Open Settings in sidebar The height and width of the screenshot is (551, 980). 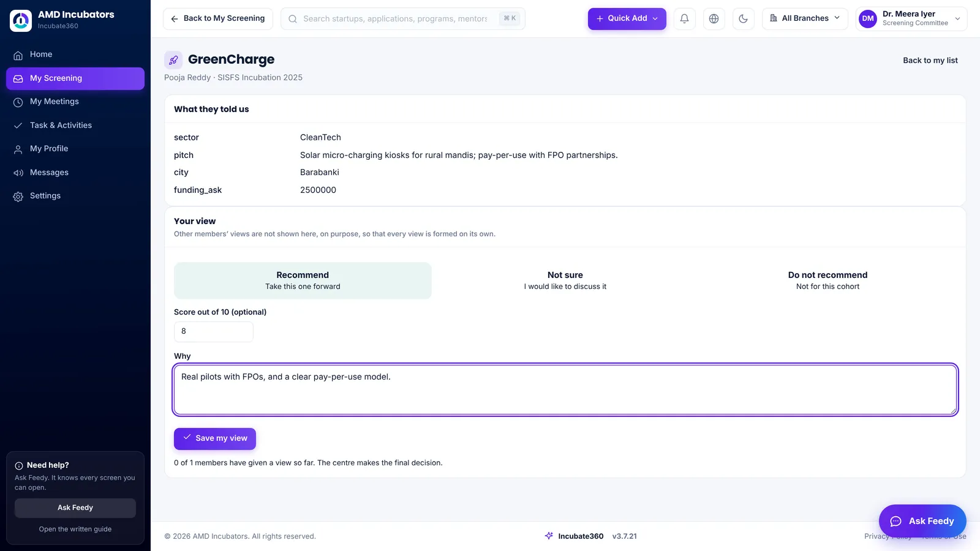click(x=75, y=196)
